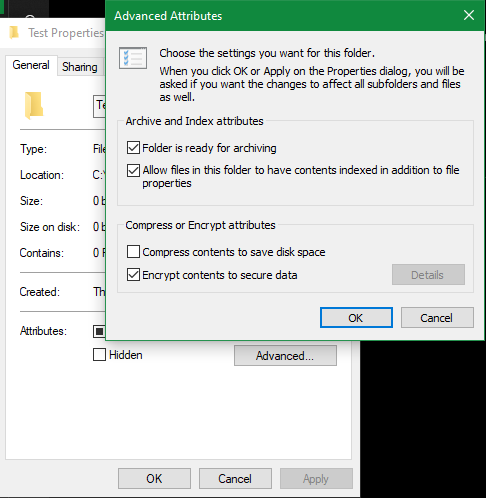Click the folder icon in Test Properties title bar
The width and height of the screenshot is (486, 498).
tap(14, 33)
